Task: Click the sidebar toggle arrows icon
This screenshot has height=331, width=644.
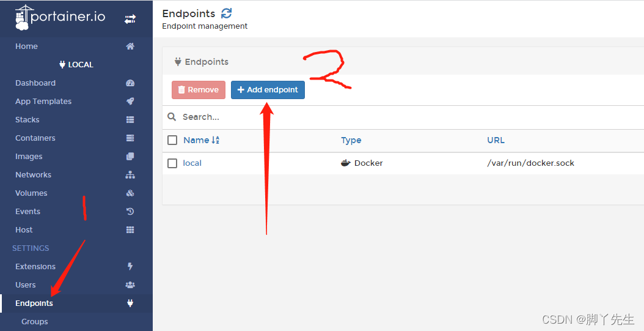Action: 130,19
